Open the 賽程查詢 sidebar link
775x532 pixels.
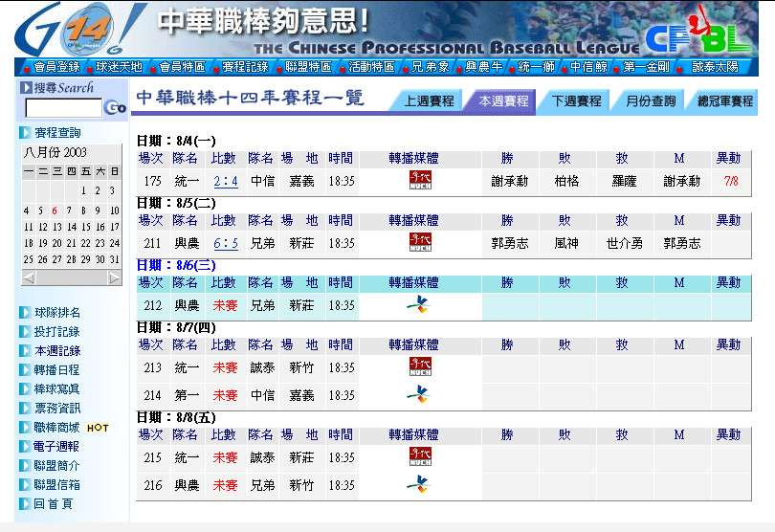(x=57, y=132)
